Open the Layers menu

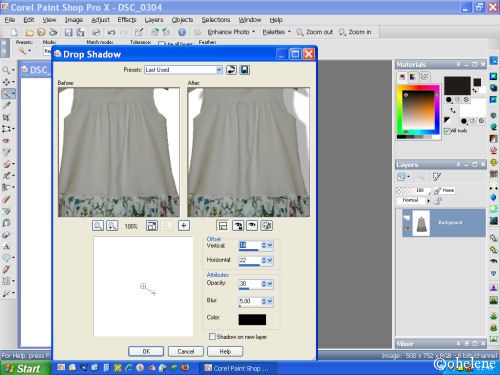click(154, 20)
